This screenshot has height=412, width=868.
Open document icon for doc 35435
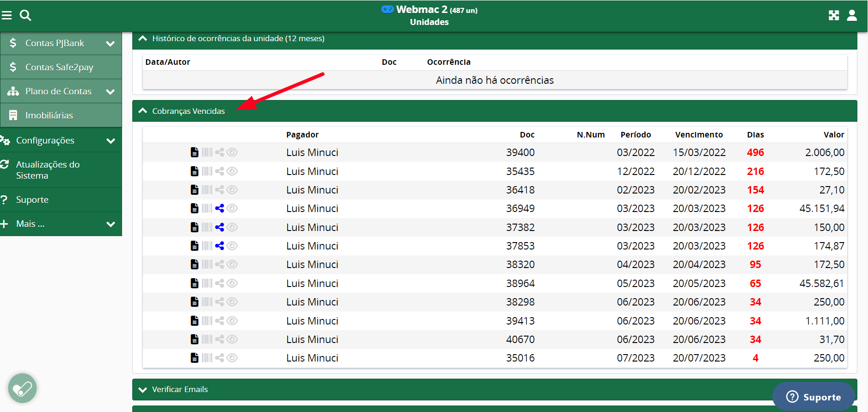pos(195,171)
